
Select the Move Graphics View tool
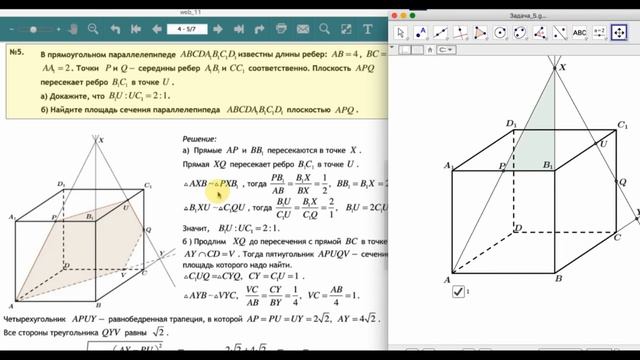pos(619,33)
